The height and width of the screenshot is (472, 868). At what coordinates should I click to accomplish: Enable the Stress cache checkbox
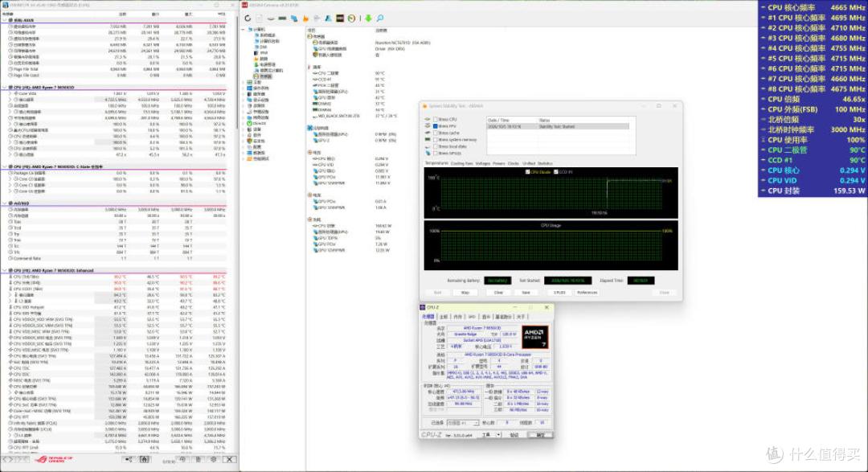coord(436,133)
